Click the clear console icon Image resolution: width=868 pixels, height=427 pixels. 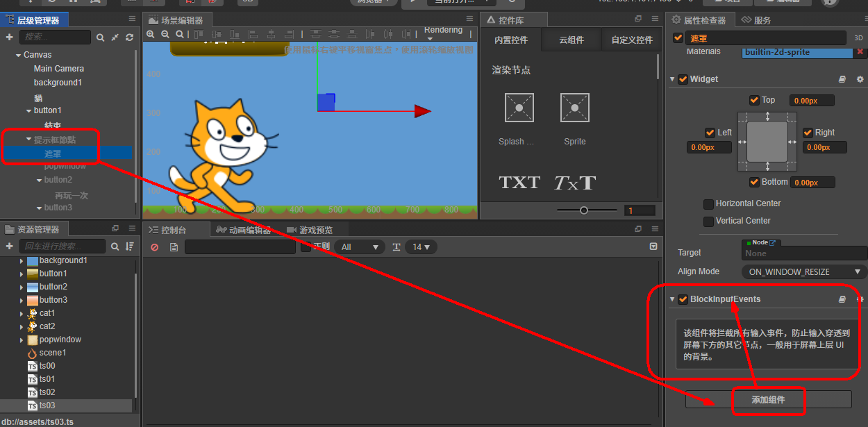(154, 247)
